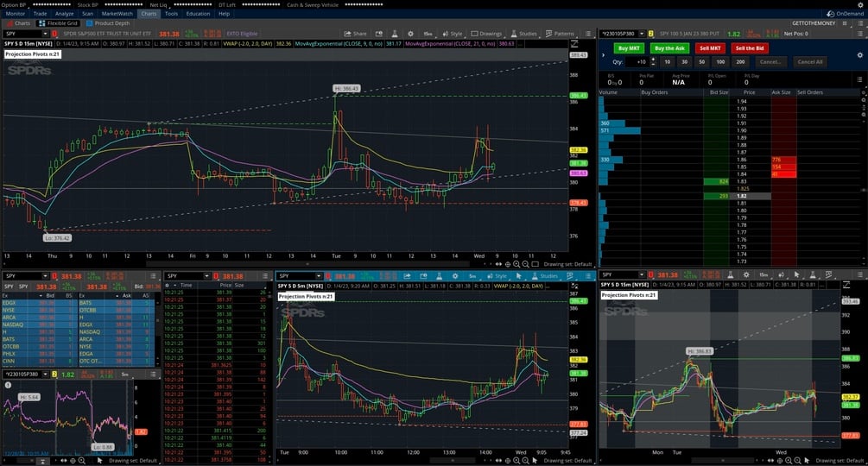The image size is (868, 466).
Task: Select NASDAQ row in Level II bids
Action: pyautogui.click(x=38, y=324)
